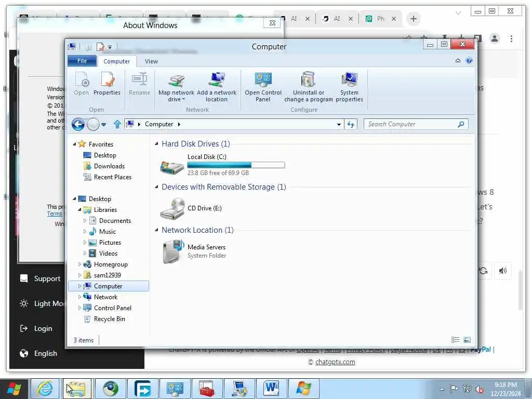Collapse the Hard Disk Drives group

(x=156, y=144)
